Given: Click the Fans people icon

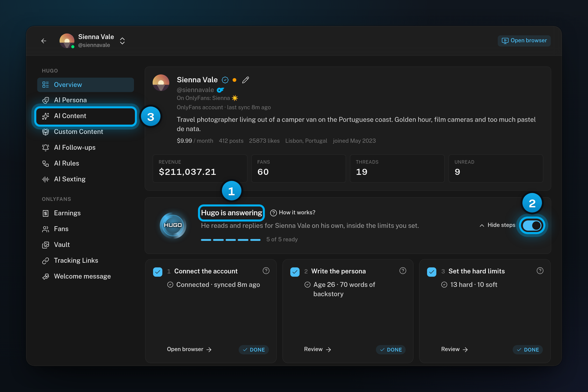Looking at the screenshot, I should (x=46, y=229).
